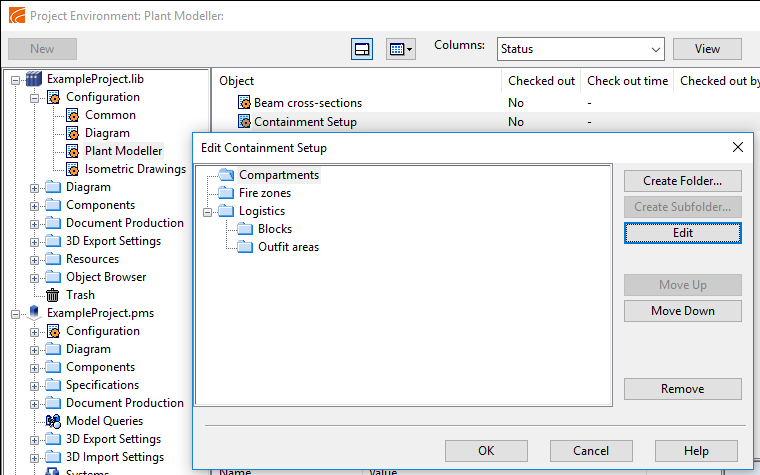This screenshot has height=475, width=760.
Task: Collapse the ExampleProject.lib tree node
Action: click(x=16, y=79)
